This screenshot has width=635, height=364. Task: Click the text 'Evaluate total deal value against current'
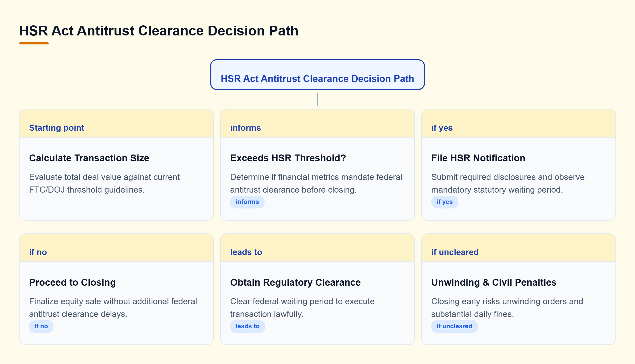[x=104, y=177]
